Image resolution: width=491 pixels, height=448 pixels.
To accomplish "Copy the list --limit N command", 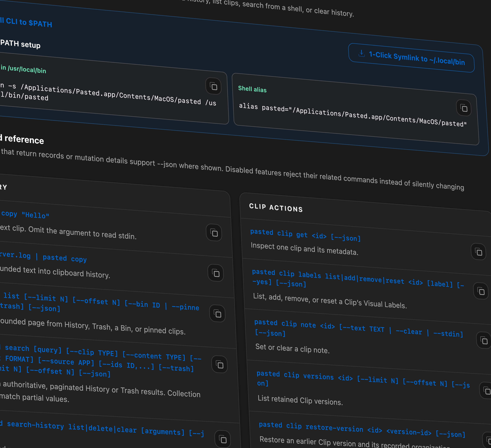I will pos(217,313).
